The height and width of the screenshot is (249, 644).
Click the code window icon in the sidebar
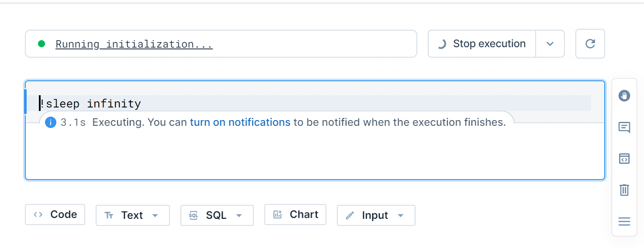(624, 159)
